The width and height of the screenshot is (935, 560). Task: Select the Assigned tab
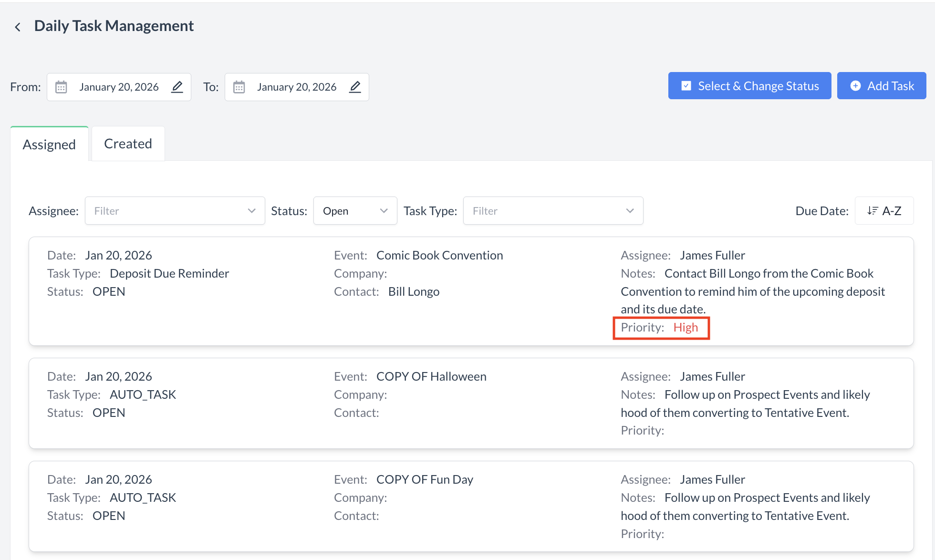(x=49, y=144)
